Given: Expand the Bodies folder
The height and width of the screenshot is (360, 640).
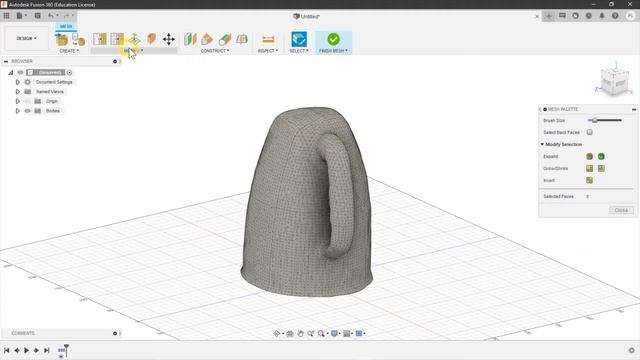Looking at the screenshot, I should point(18,111).
